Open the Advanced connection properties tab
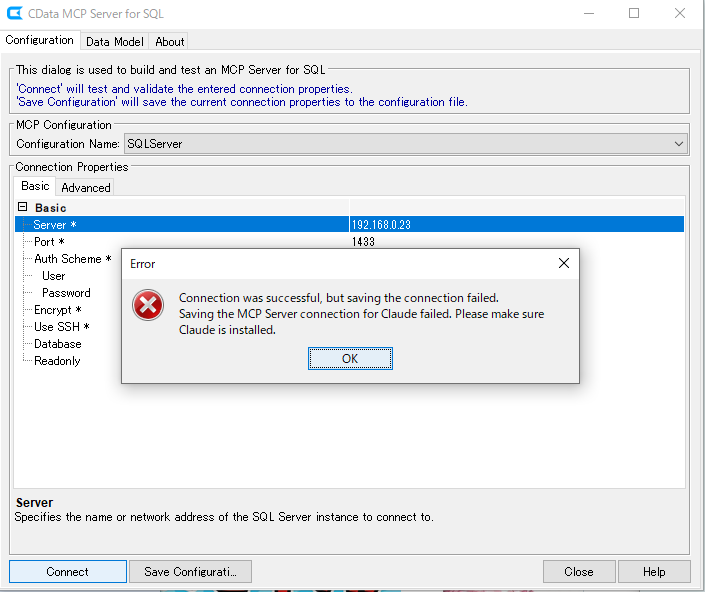Image resolution: width=705 pixels, height=592 pixels. tap(85, 187)
